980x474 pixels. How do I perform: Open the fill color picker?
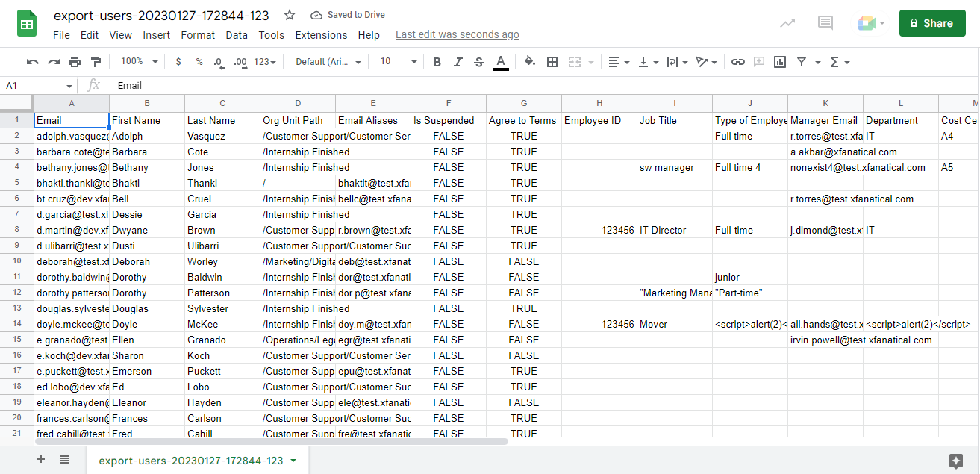click(x=530, y=62)
